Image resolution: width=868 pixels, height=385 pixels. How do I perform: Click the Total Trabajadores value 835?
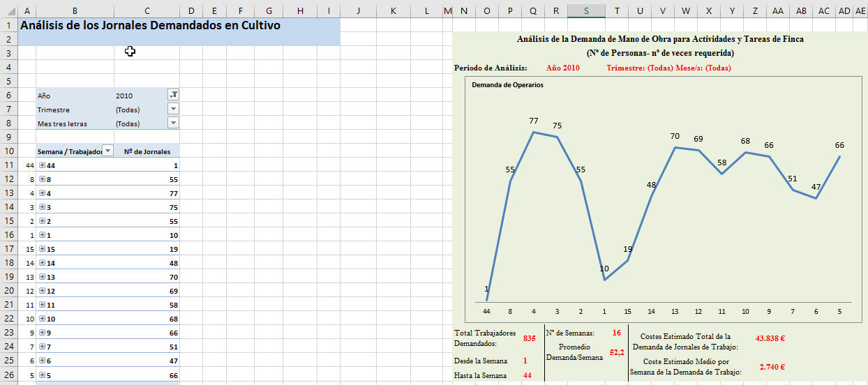(x=530, y=338)
